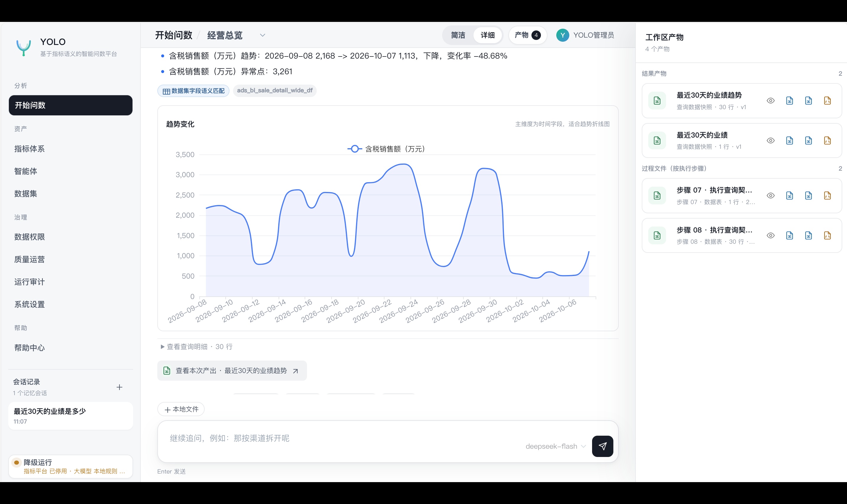
Task: Click the Y avatar of YOLO管理员
Action: (x=562, y=35)
